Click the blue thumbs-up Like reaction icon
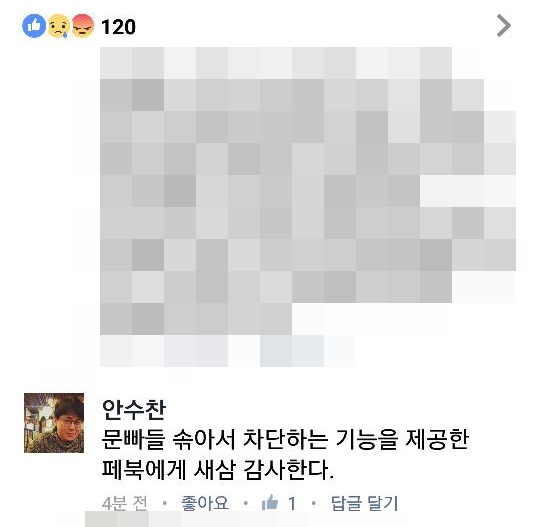Image resolution: width=540 pixels, height=527 pixels. point(34,25)
